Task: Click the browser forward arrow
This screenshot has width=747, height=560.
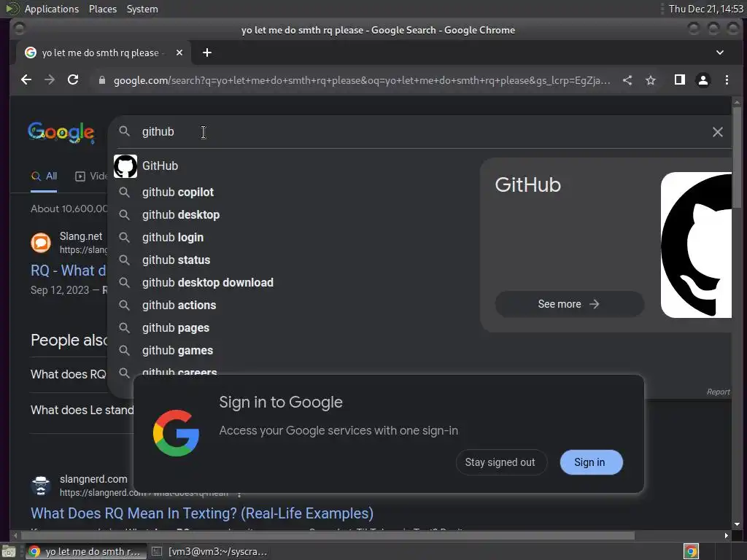Action: (x=50, y=79)
